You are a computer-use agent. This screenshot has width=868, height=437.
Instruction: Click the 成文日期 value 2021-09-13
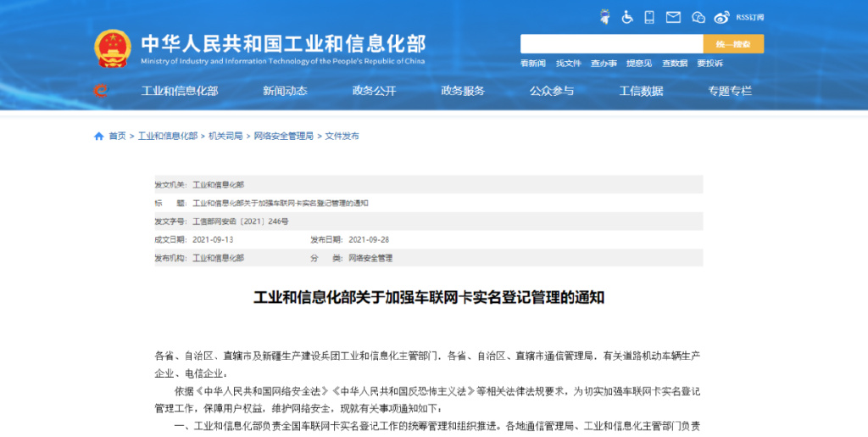tap(213, 240)
